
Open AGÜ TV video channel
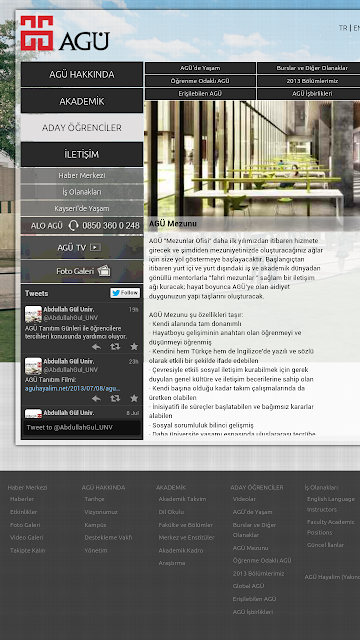click(x=82, y=247)
